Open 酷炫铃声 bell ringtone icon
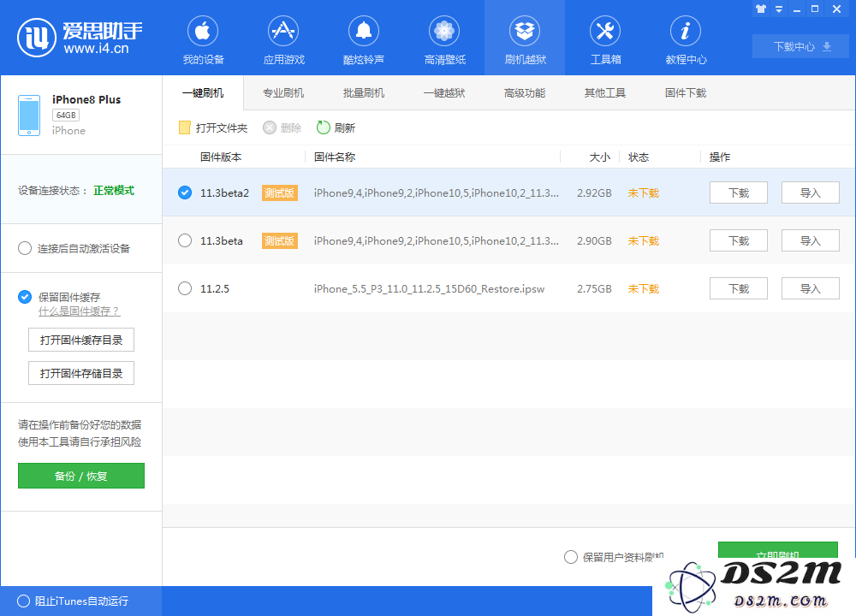This screenshot has height=616, width=856. pyautogui.click(x=364, y=31)
